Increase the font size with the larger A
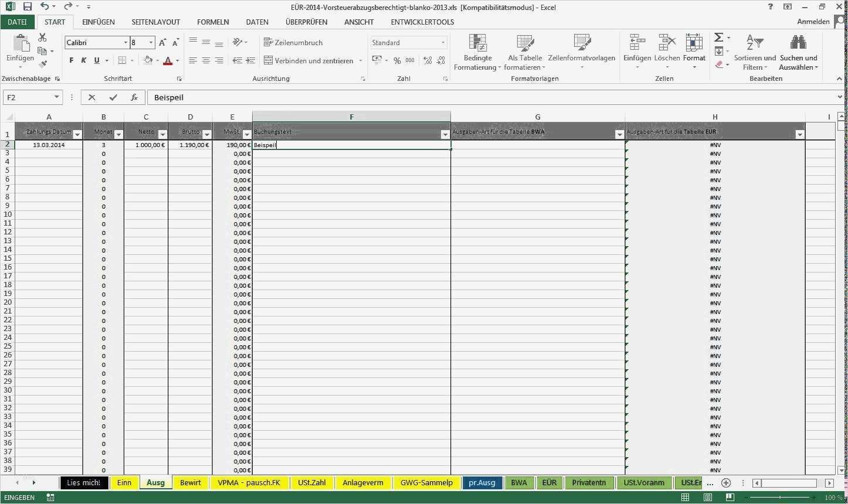Image resolution: width=848 pixels, height=504 pixels. click(162, 43)
